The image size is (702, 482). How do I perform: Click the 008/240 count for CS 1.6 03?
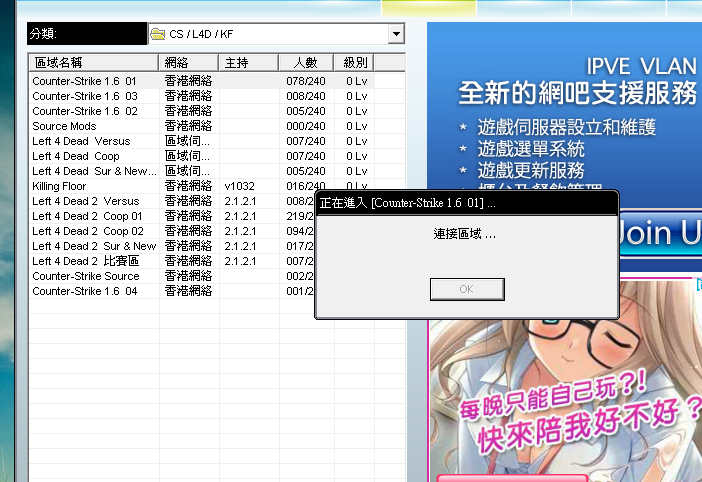[306, 96]
